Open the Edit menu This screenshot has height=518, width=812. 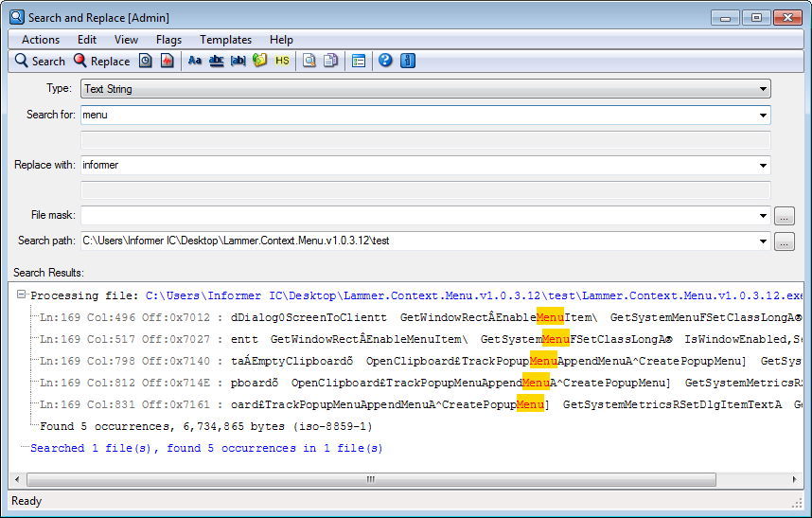pyautogui.click(x=87, y=40)
